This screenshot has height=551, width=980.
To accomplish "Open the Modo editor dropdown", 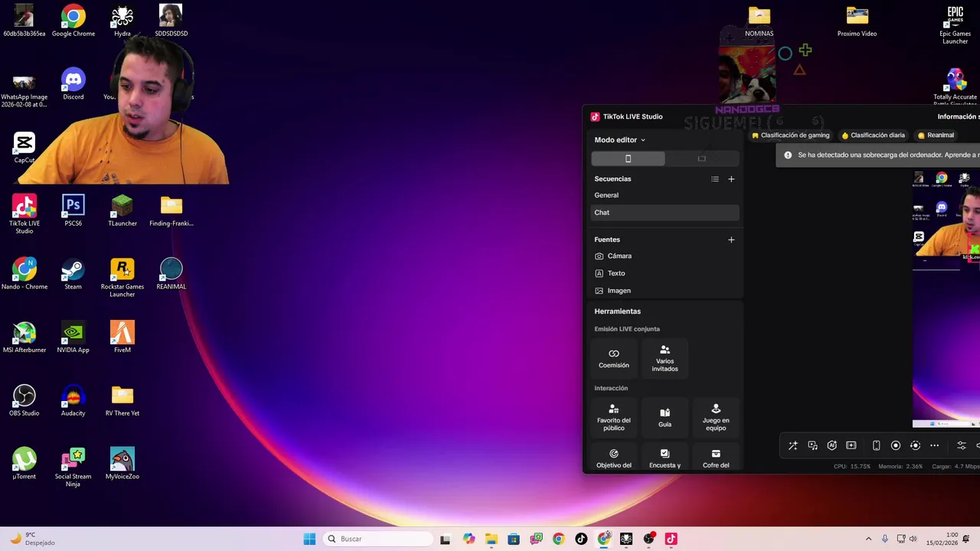I will click(x=620, y=140).
